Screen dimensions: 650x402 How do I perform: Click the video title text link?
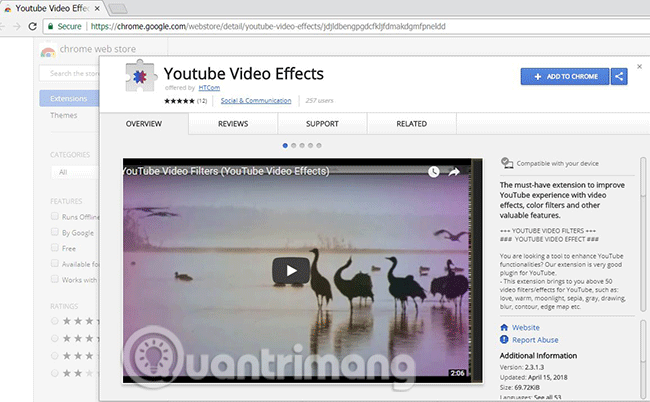click(x=226, y=171)
